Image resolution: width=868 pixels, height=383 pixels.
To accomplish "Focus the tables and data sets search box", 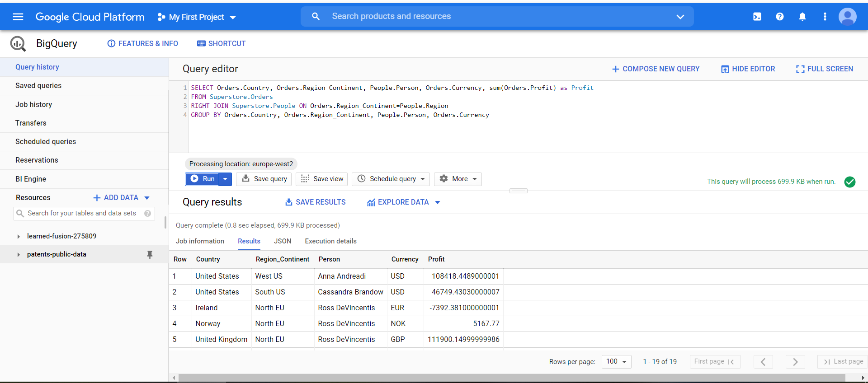I will [84, 213].
